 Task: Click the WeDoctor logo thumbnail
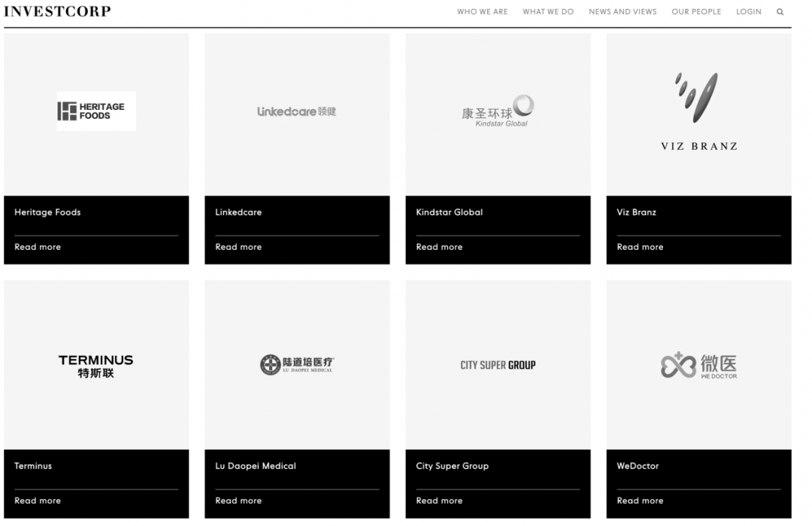(698, 366)
